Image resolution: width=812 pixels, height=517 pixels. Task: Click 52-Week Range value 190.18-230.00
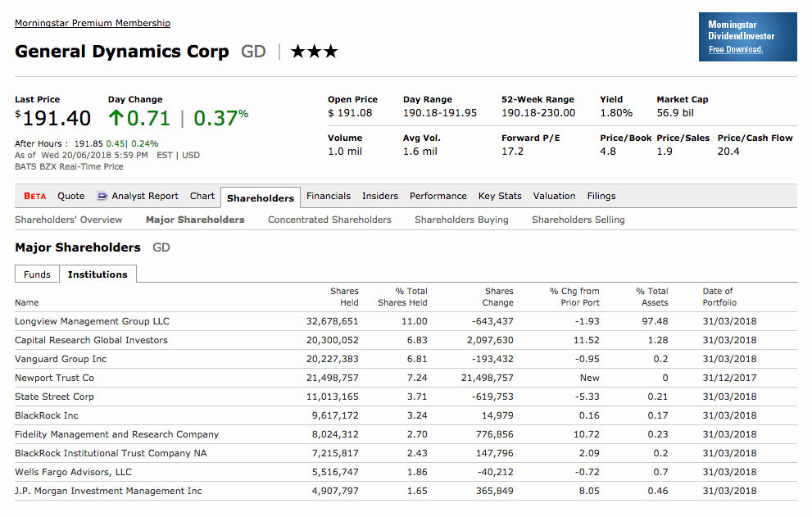coord(538,113)
